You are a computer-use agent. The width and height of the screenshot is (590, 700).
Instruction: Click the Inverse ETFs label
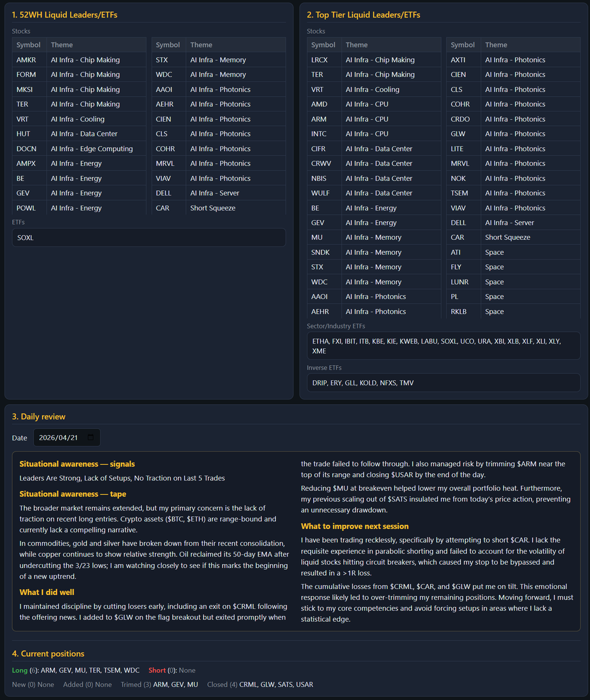coord(324,368)
